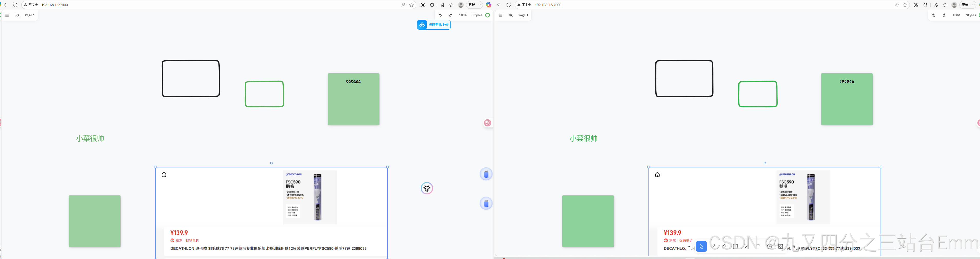Choose the Shape rectangle tool
Viewport: 980px width, 259px height.
tap(736, 246)
